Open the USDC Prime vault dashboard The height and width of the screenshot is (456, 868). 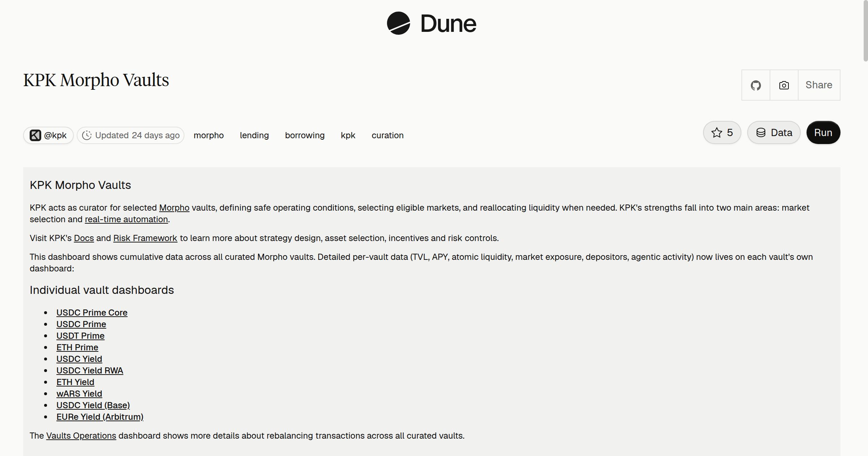(81, 324)
